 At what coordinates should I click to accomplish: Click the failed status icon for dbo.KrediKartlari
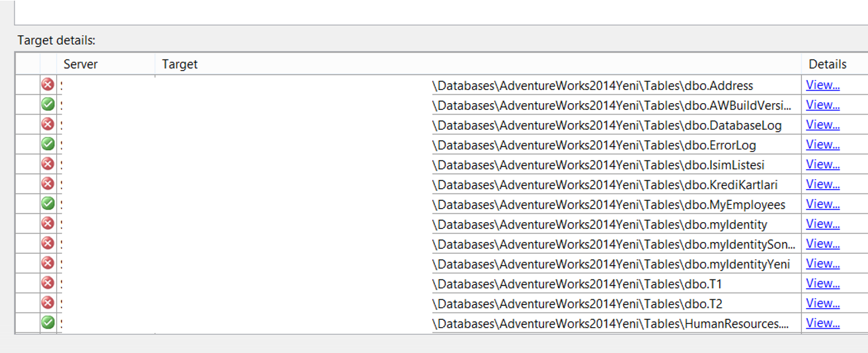[48, 184]
